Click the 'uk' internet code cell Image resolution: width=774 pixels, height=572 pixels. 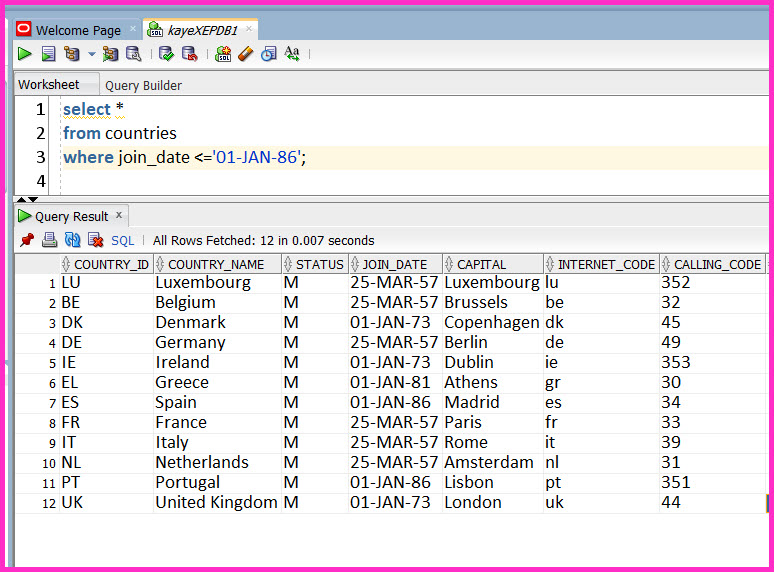click(601, 502)
